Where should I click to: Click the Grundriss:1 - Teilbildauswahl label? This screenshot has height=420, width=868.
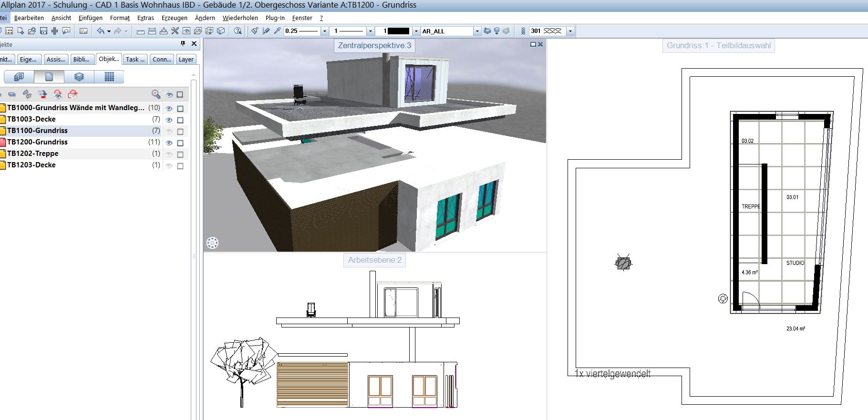point(718,46)
